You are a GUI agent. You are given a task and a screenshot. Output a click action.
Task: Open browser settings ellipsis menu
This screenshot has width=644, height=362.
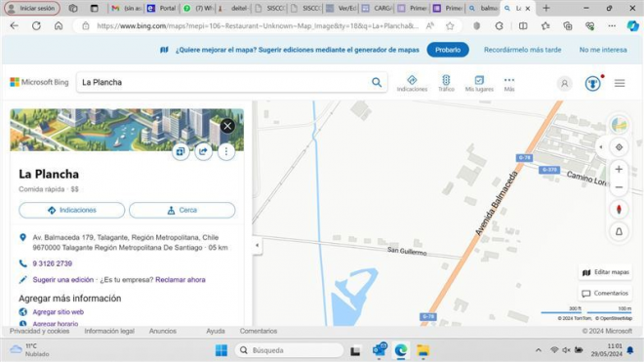tap(612, 26)
